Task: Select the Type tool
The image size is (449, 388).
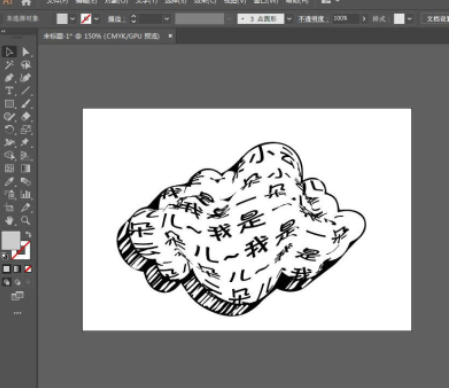Action: click(9, 91)
